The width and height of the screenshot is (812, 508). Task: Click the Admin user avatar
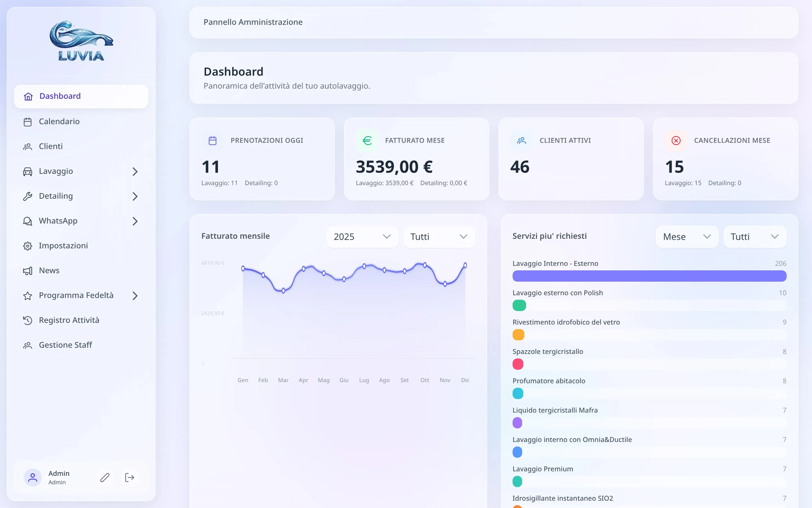32,478
